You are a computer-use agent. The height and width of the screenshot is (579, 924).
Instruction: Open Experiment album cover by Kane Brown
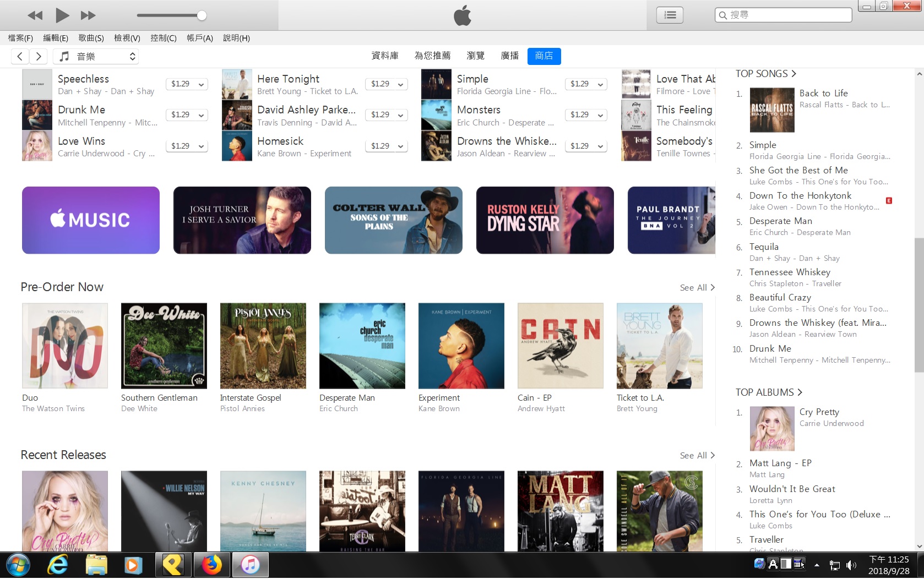point(461,346)
